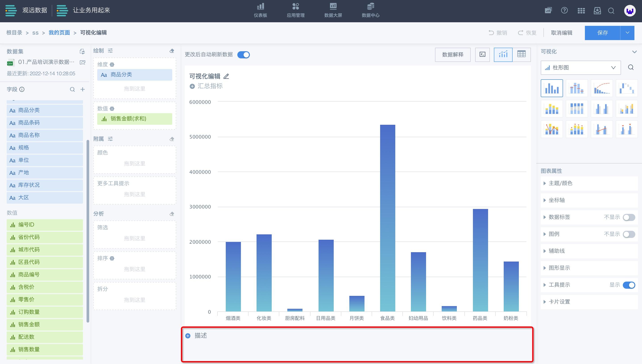Expand 卡片设置 properties

[589, 302]
